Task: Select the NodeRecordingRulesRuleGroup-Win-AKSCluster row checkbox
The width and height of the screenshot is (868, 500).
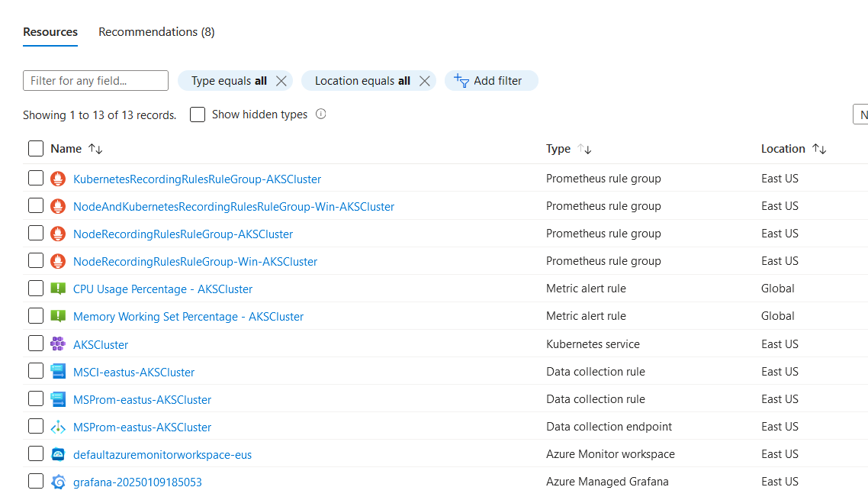Action: click(x=35, y=260)
